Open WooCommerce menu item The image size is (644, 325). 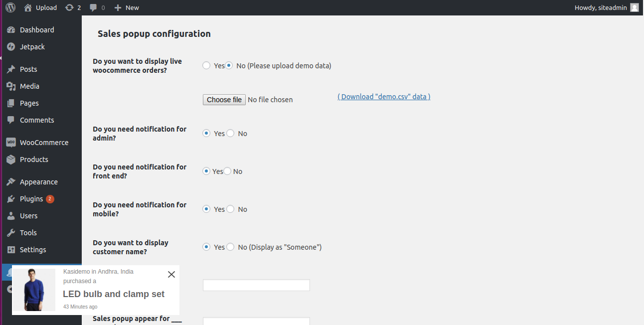tap(42, 143)
